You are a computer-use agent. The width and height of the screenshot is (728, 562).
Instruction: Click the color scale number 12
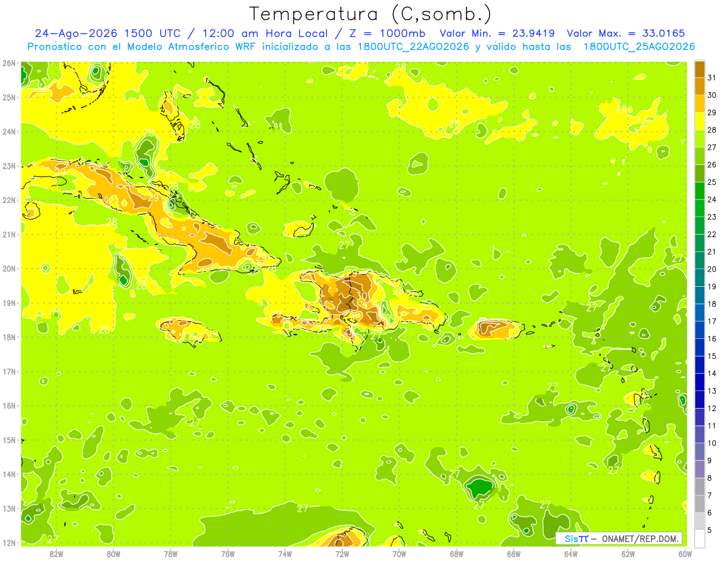(x=712, y=408)
